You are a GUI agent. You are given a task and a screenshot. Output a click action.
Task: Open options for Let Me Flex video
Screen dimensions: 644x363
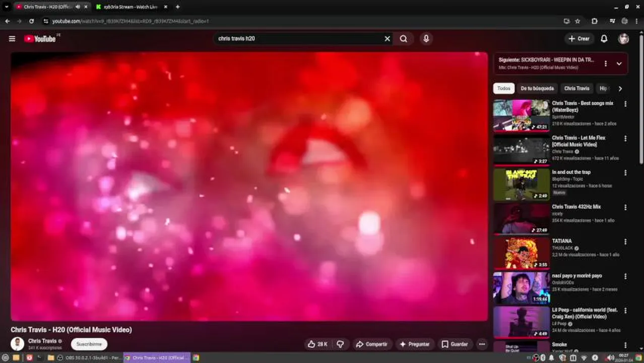coord(625,138)
